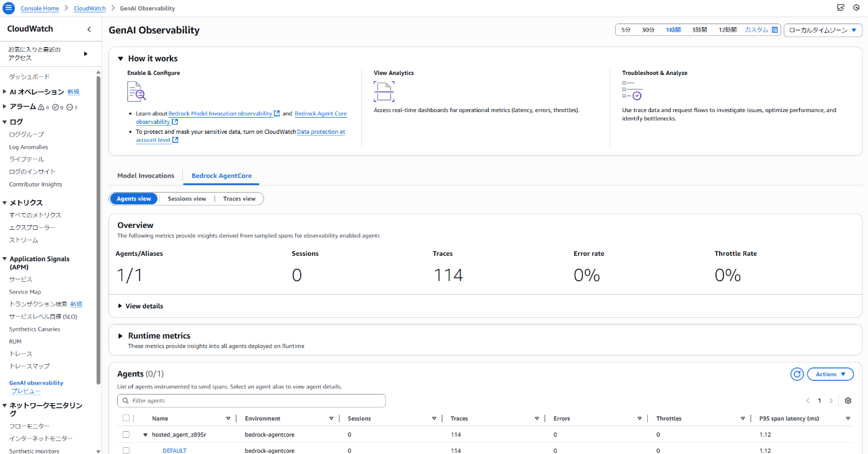Viewport: 868px width, 454px height.
Task: Choose the カスタム time range
Action: 756,30
